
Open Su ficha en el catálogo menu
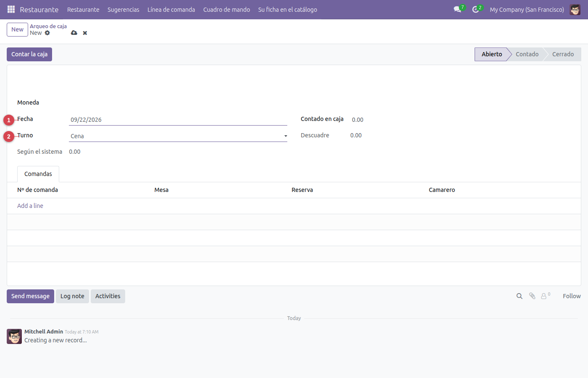click(288, 9)
